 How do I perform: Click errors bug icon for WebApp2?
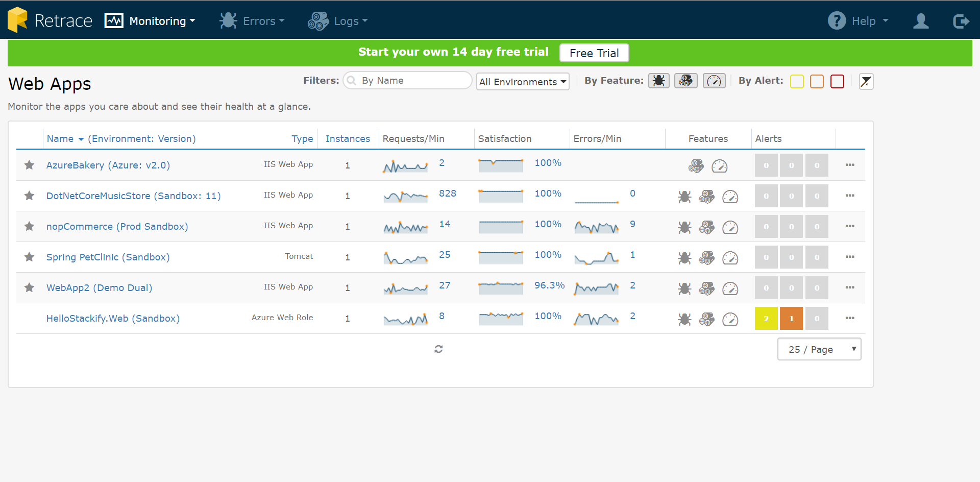coord(684,288)
